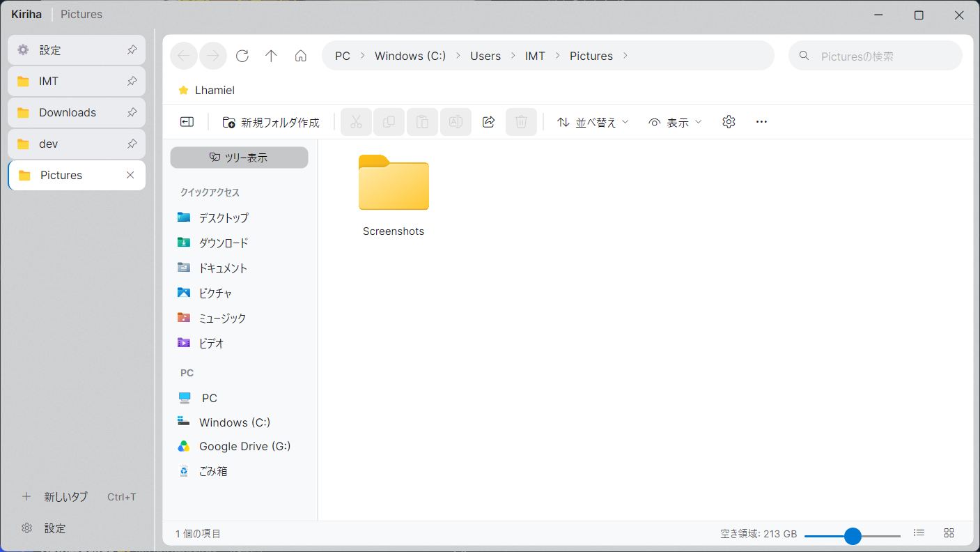Open the 並べ替え sort dropdown

[x=593, y=122]
